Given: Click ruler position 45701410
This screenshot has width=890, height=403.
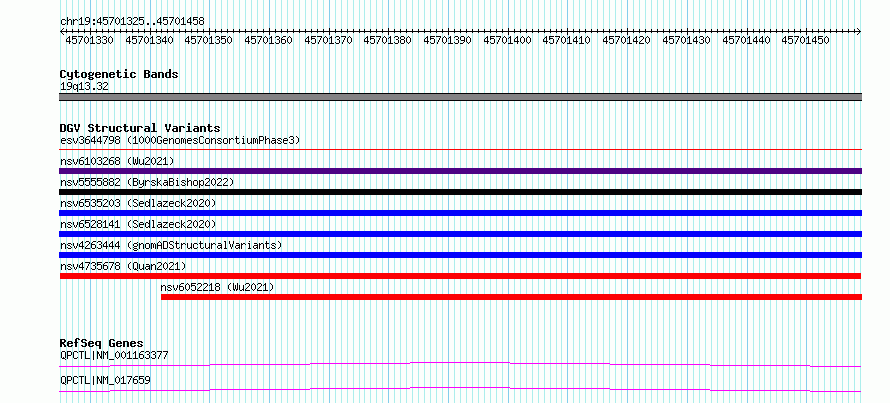Looking at the screenshot, I should tap(567, 40).
